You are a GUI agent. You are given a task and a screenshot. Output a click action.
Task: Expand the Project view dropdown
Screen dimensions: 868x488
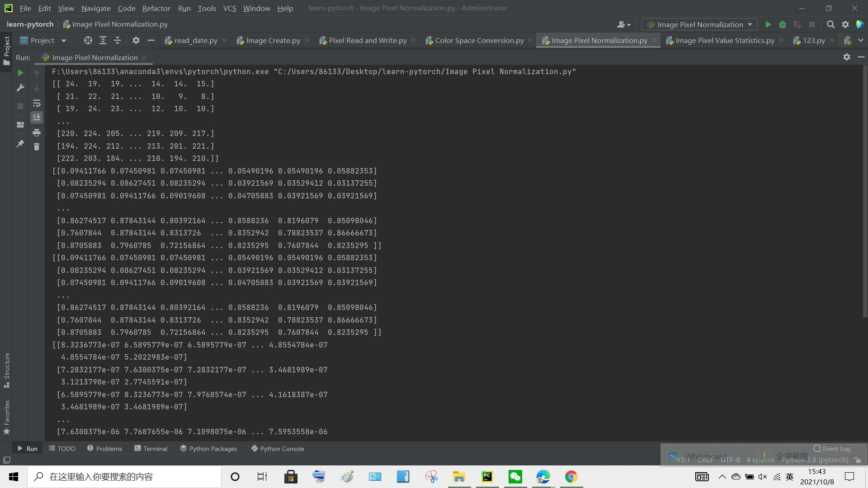pyautogui.click(x=64, y=41)
